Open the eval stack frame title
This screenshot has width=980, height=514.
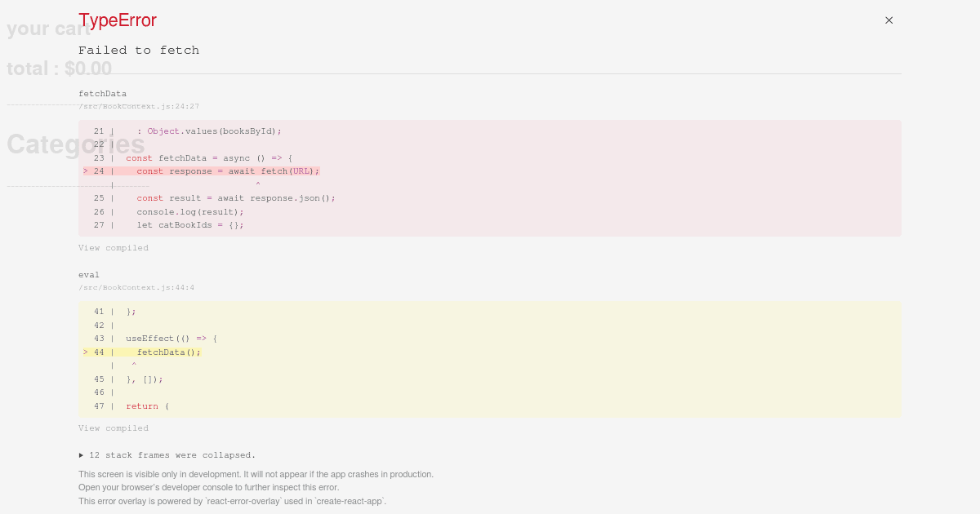[x=89, y=275]
